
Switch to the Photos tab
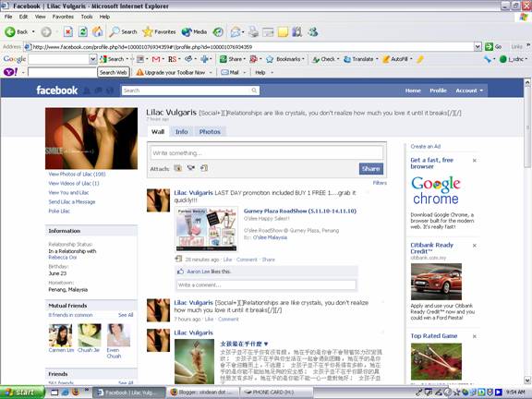point(210,132)
